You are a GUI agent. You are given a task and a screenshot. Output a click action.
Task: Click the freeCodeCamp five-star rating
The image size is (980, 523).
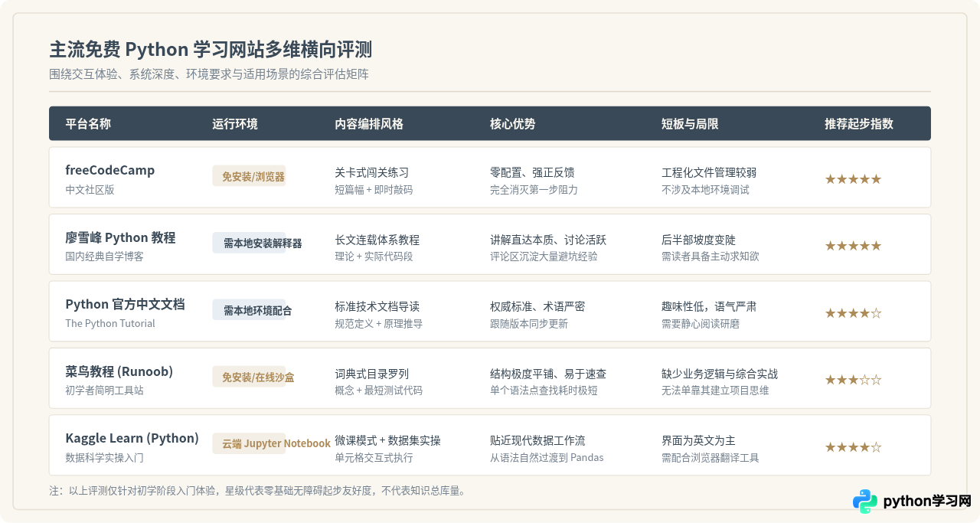click(853, 179)
